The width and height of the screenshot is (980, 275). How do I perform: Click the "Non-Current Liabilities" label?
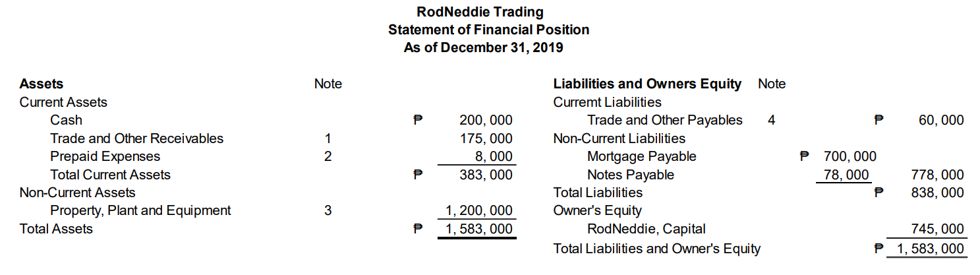619,138
